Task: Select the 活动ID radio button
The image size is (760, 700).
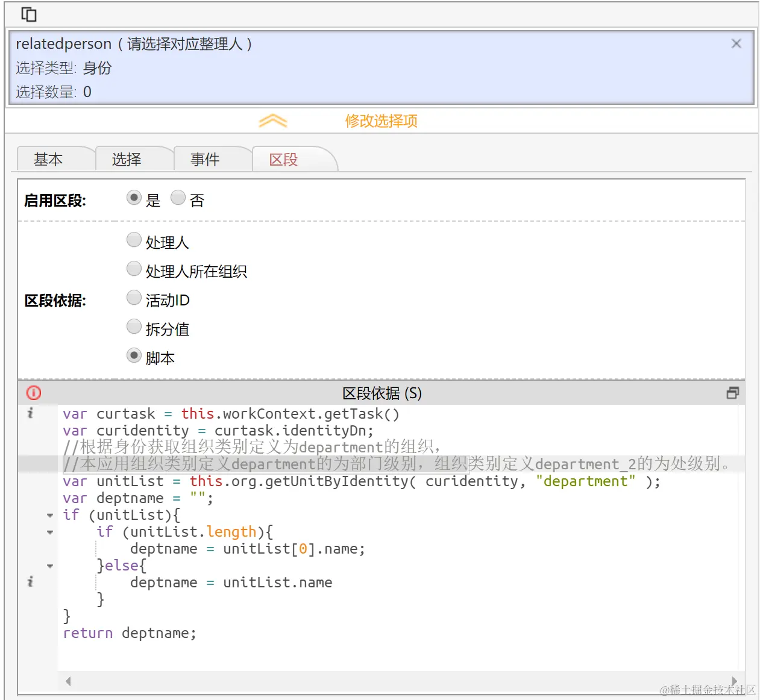Action: pyautogui.click(x=134, y=297)
